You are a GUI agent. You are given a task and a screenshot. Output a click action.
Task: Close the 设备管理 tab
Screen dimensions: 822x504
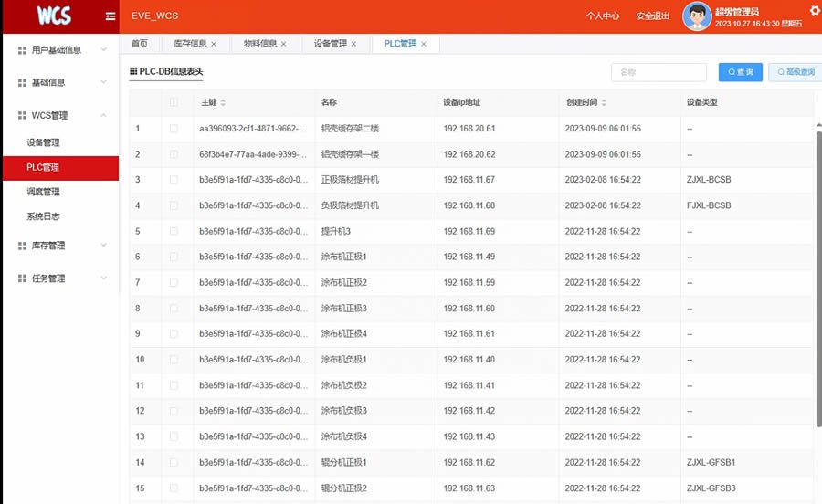point(353,44)
